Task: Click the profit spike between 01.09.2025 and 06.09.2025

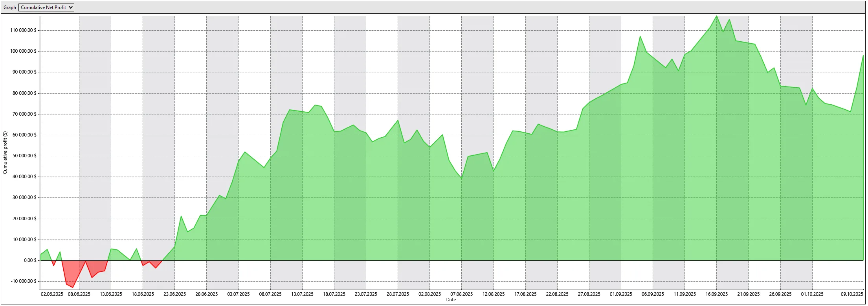Action: point(640,37)
